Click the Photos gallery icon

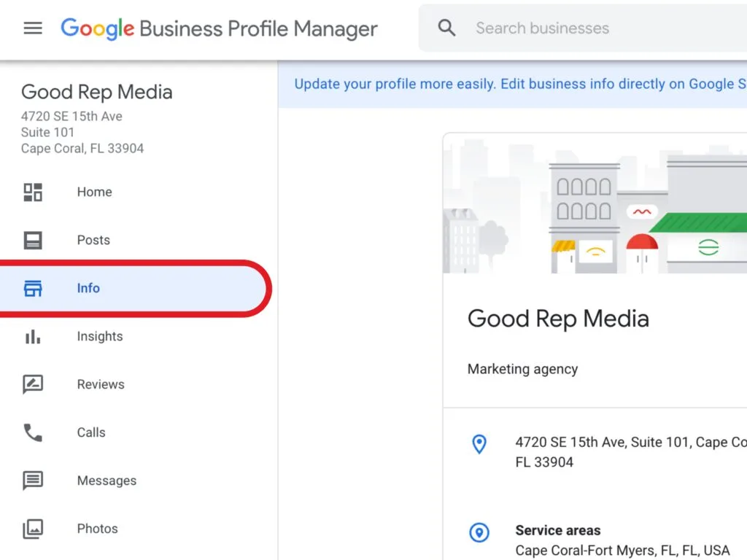(x=33, y=529)
